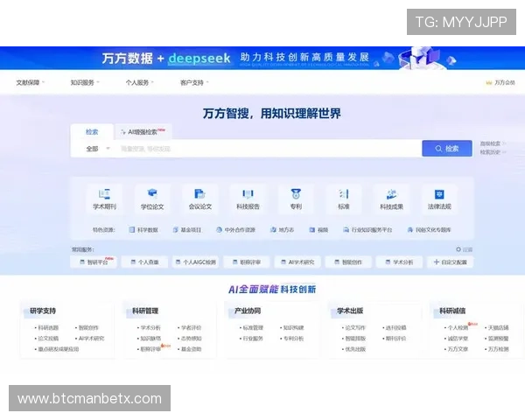
Task: Open the 研学支持 section heading
Action: coord(43,311)
